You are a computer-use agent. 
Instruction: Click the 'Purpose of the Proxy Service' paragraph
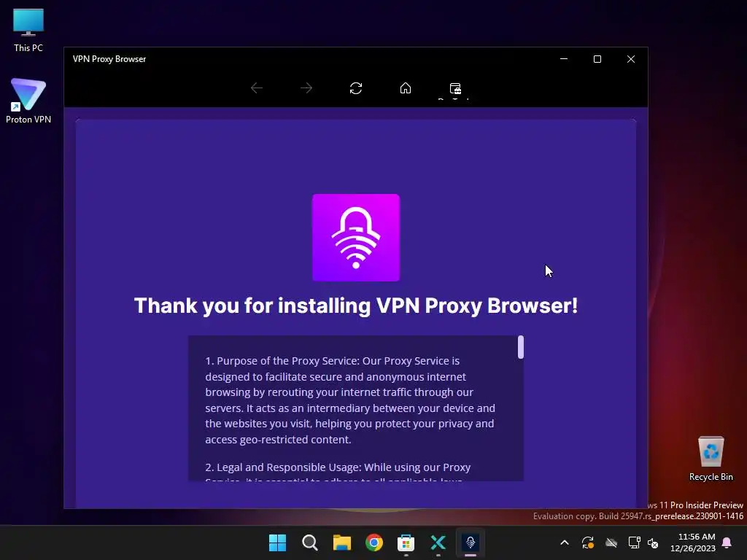[x=350, y=400]
